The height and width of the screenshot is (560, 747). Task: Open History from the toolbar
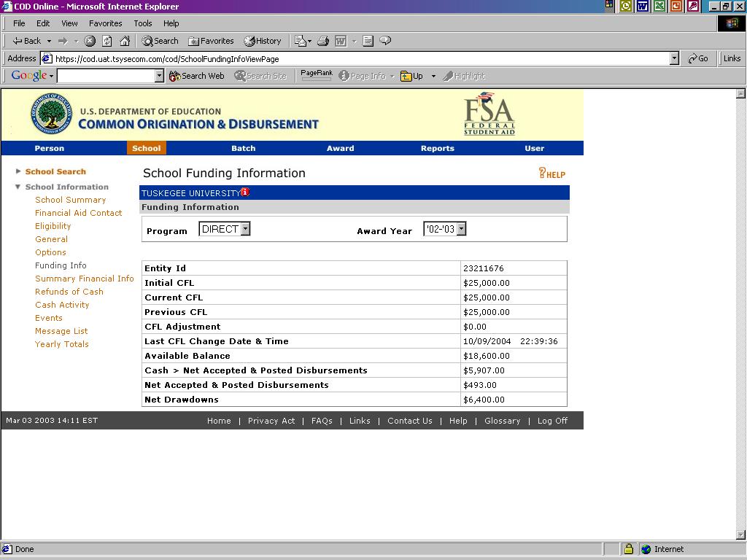[263, 41]
